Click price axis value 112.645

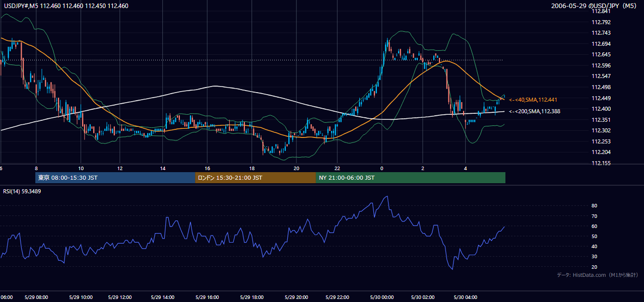[602, 54]
